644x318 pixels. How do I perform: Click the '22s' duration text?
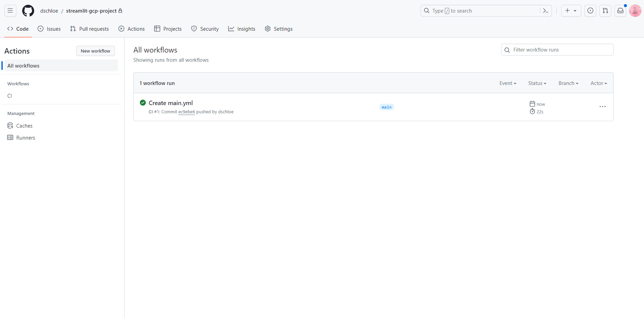click(540, 112)
